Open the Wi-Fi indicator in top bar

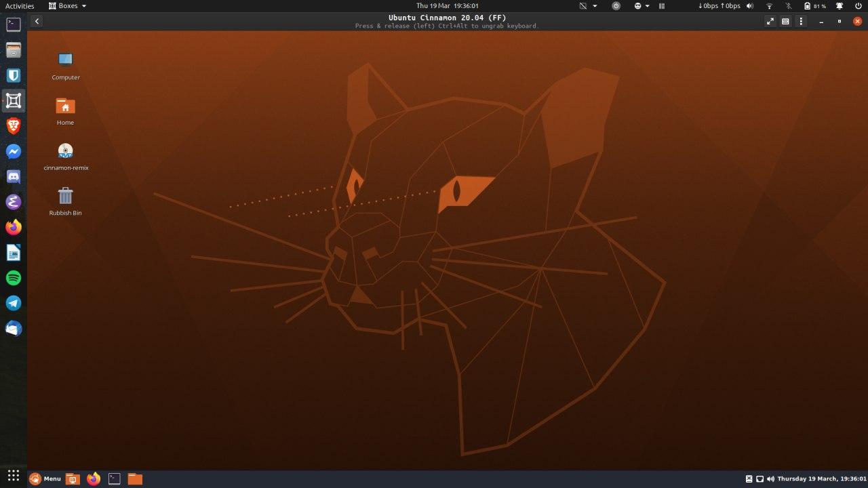(x=770, y=5)
